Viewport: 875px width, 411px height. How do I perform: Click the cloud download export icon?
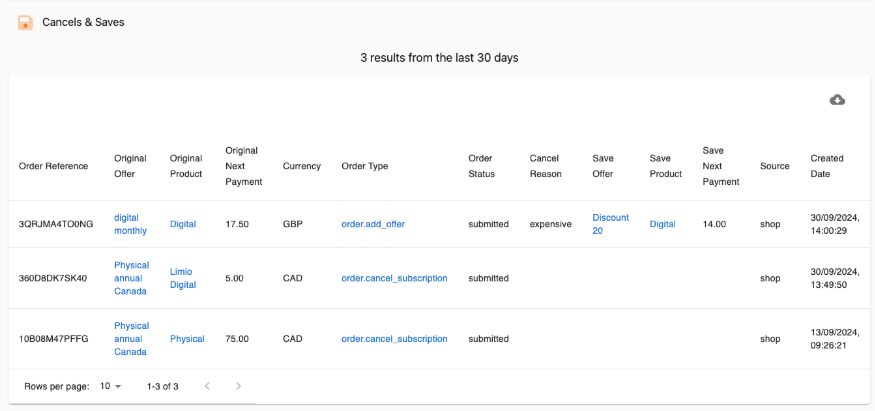tap(837, 100)
